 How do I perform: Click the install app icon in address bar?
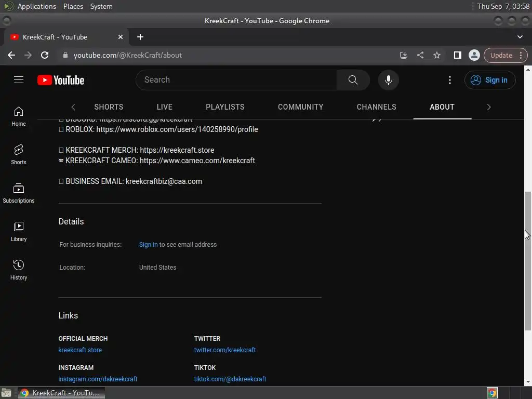pos(403,55)
